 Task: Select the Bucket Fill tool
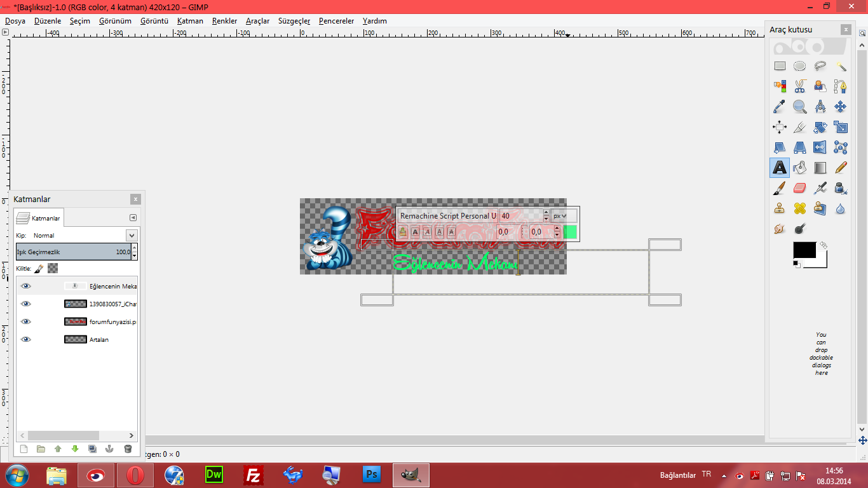(800, 168)
